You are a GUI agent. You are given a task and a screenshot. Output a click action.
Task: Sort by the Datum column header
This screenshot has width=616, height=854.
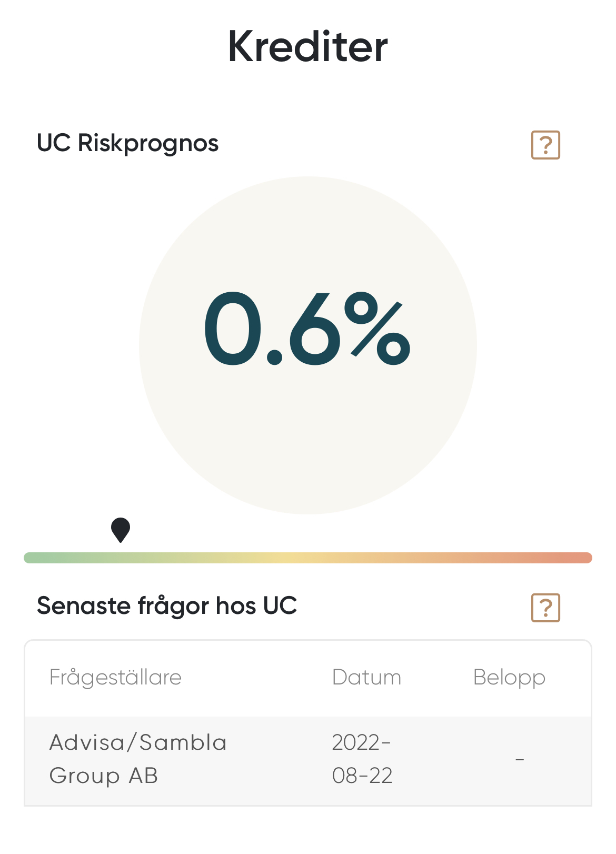click(x=366, y=677)
